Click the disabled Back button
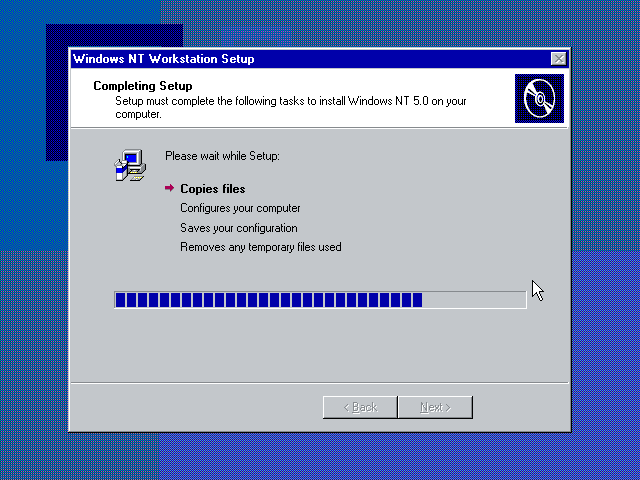This screenshot has width=640, height=480. [360, 407]
